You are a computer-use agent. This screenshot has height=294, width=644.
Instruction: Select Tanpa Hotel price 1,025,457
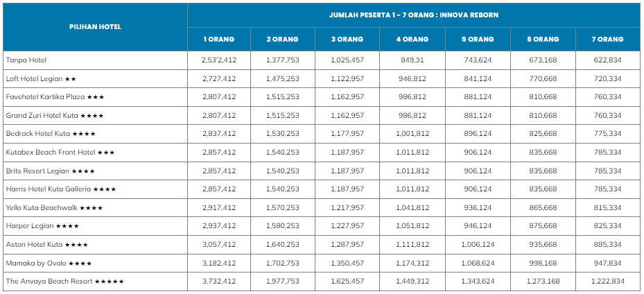[x=347, y=60]
